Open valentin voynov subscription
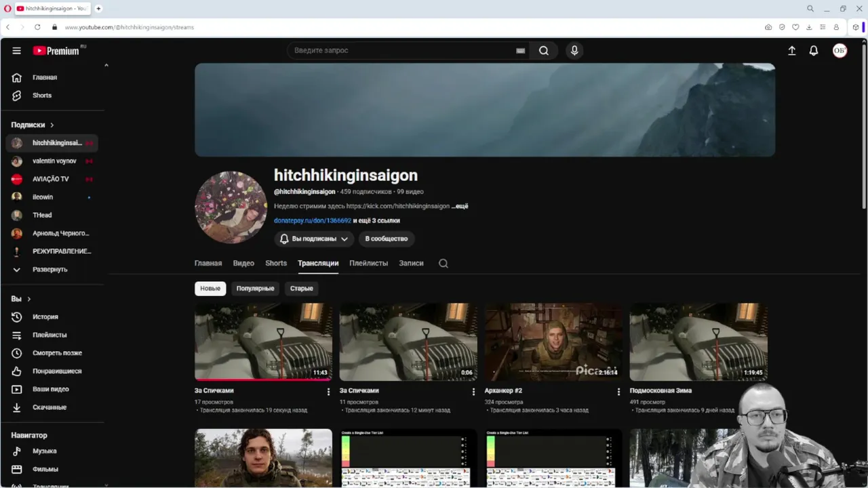Image resolution: width=868 pixels, height=488 pixels. click(x=52, y=161)
